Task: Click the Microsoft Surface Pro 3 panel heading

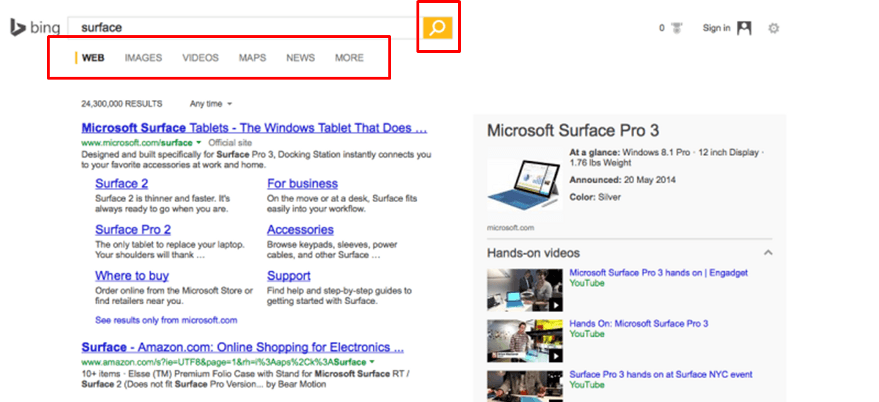Action: [x=573, y=131]
